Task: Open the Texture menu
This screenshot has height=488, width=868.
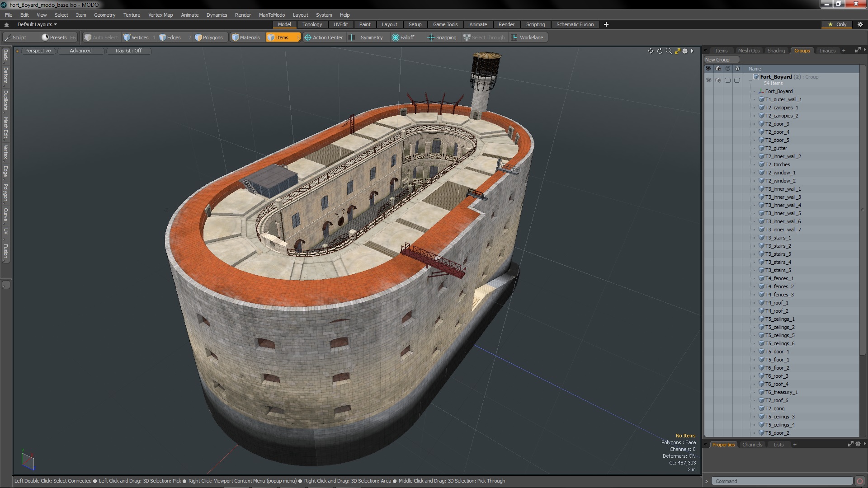Action: [x=132, y=15]
